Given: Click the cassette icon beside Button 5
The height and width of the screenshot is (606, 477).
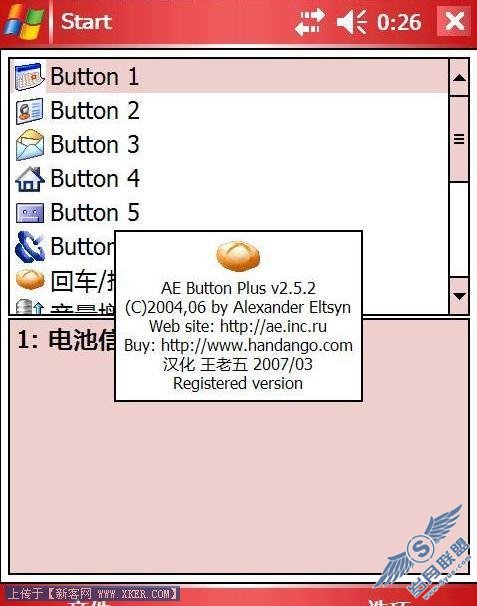Looking at the screenshot, I should pos(30,213).
